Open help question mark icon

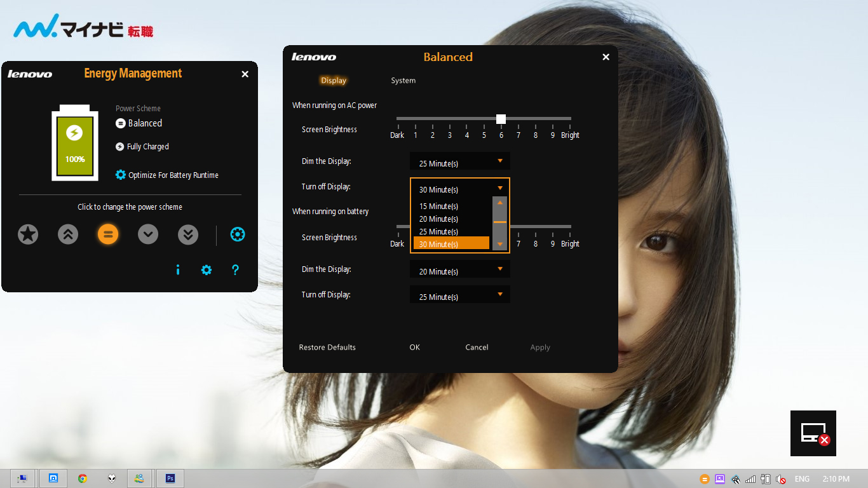tap(235, 270)
